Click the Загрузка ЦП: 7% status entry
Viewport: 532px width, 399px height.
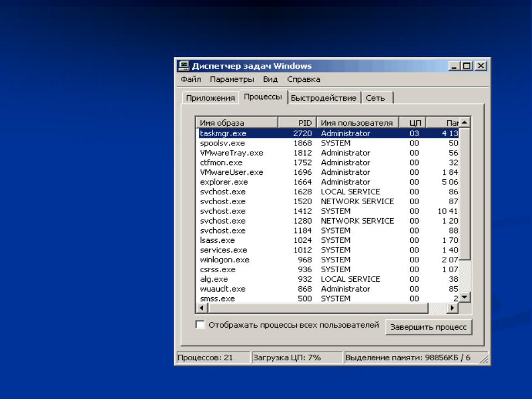(x=296, y=357)
